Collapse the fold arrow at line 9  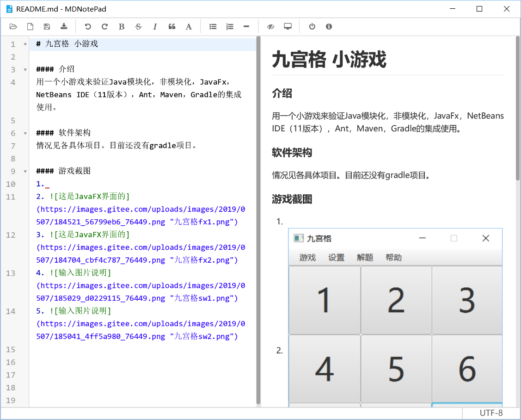(x=25, y=172)
